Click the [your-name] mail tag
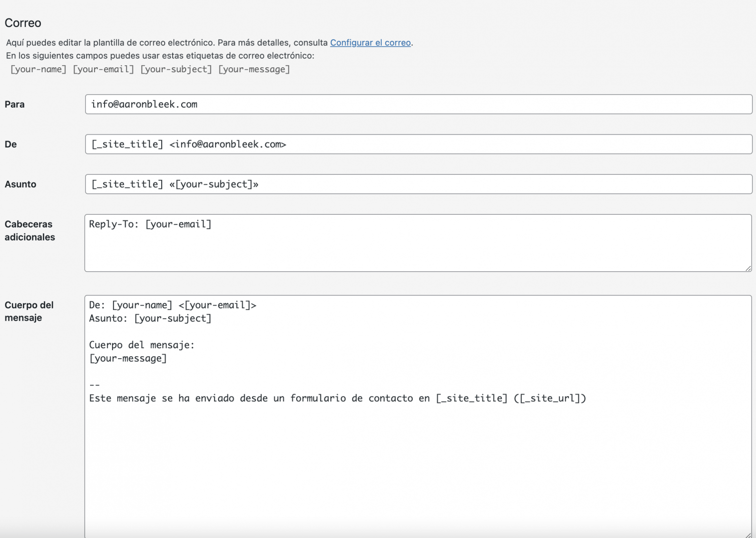This screenshot has width=756, height=538. pyautogui.click(x=38, y=69)
